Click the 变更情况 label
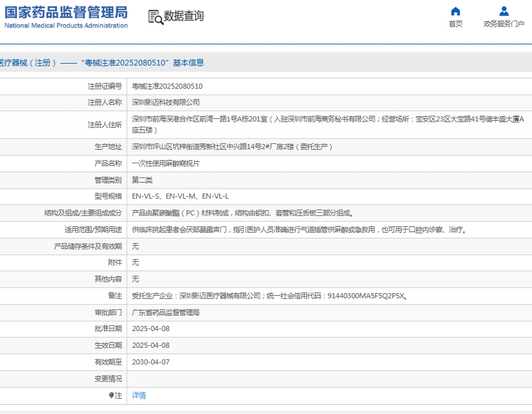532x414 pixels. 108,379
